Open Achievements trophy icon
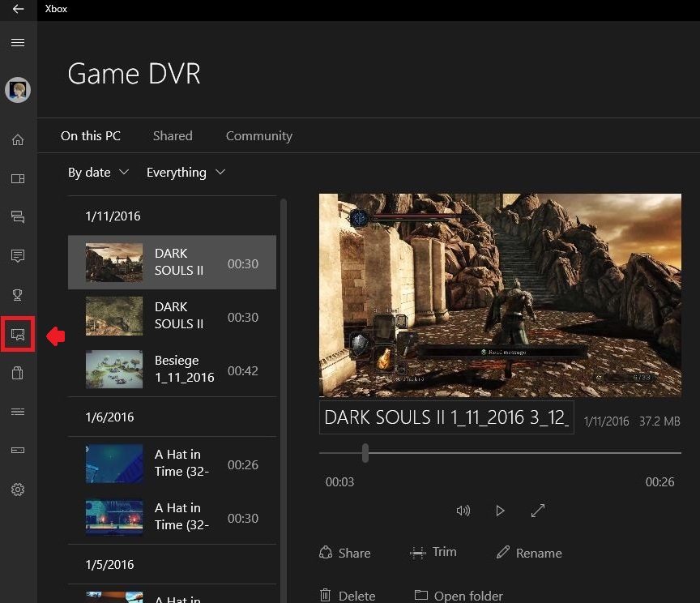The image size is (700, 603). (18, 295)
